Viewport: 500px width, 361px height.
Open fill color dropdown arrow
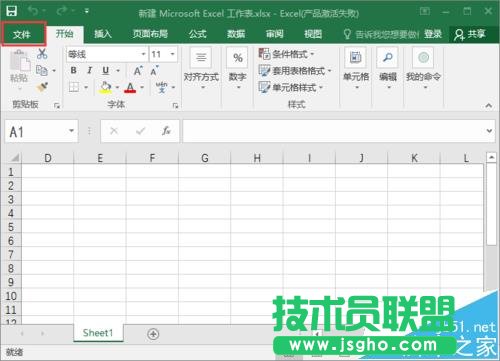pyautogui.click(x=117, y=88)
